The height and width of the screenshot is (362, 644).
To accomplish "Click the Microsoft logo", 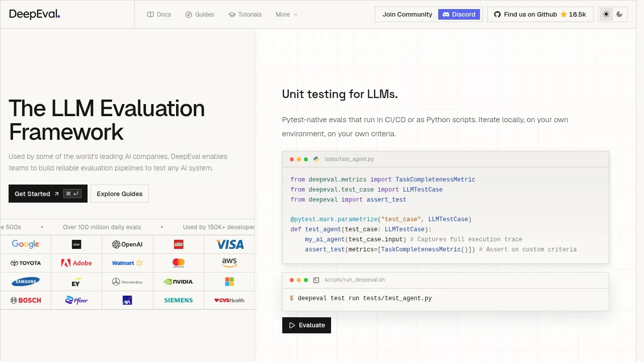I will coord(229,282).
